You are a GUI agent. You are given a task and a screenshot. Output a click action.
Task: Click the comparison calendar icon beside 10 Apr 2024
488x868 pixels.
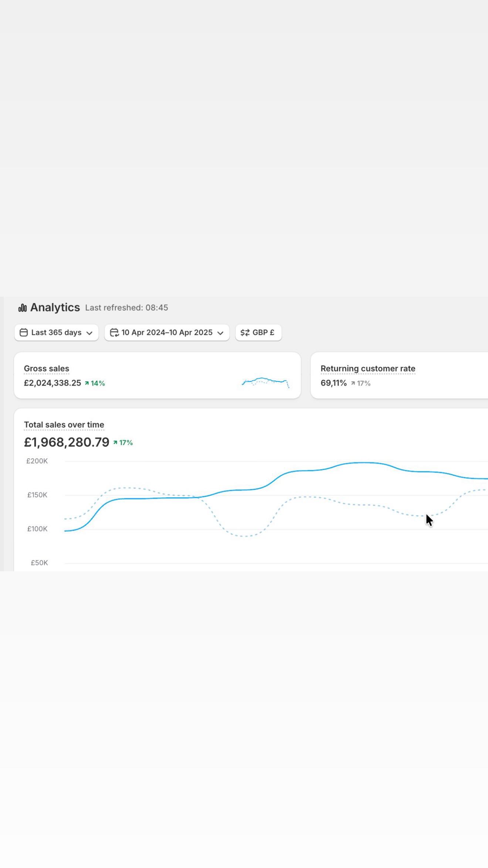(x=114, y=333)
